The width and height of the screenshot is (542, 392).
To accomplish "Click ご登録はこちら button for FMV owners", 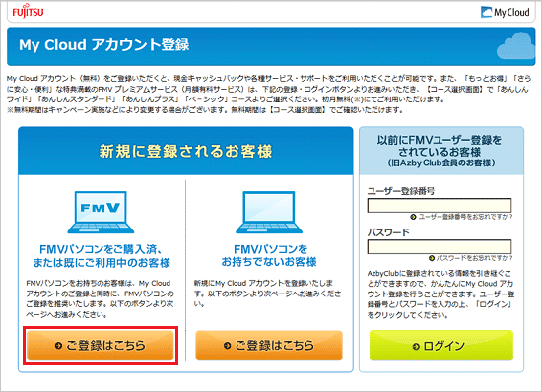I will click(x=101, y=345).
